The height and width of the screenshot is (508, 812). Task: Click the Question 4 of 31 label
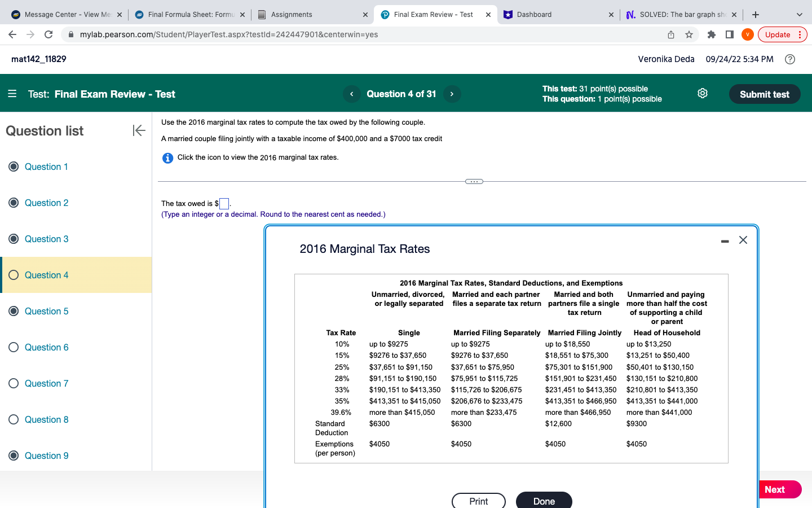coord(401,94)
